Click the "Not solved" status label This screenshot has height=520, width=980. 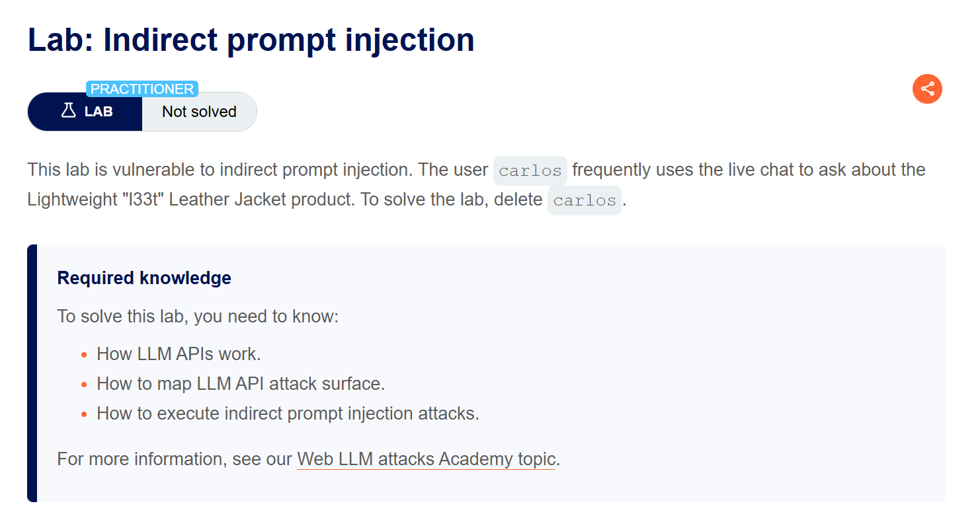199,112
